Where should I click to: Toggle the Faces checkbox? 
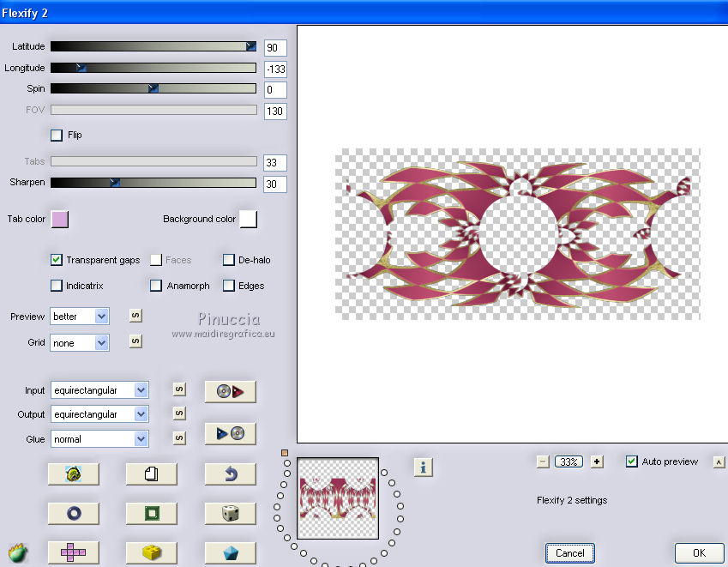155,260
